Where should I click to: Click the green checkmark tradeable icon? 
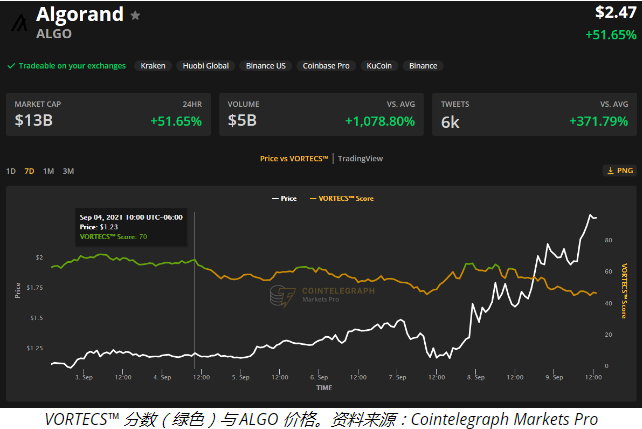[11, 66]
